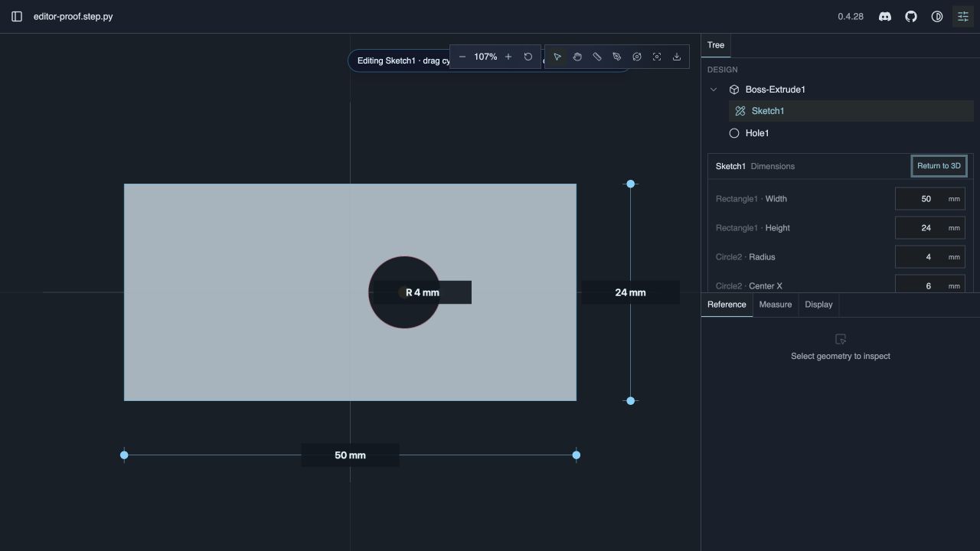Screen dimensions: 980x551
Task: Toggle the theme contrast icon
Action: [937, 16]
